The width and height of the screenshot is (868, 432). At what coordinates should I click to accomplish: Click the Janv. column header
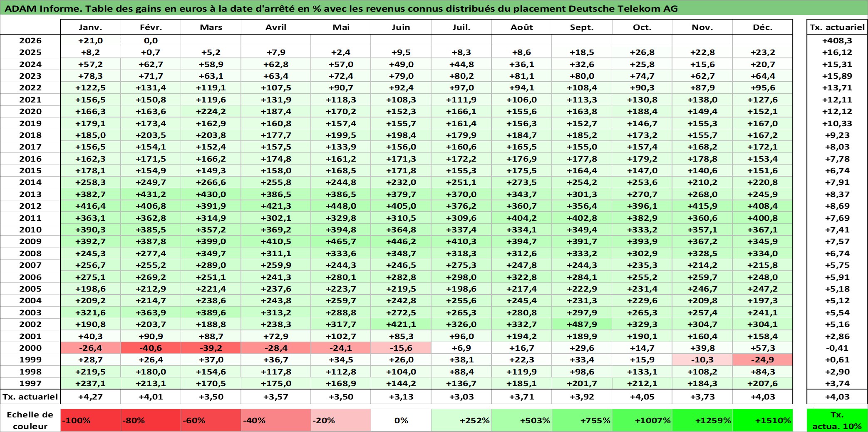pyautogui.click(x=90, y=27)
